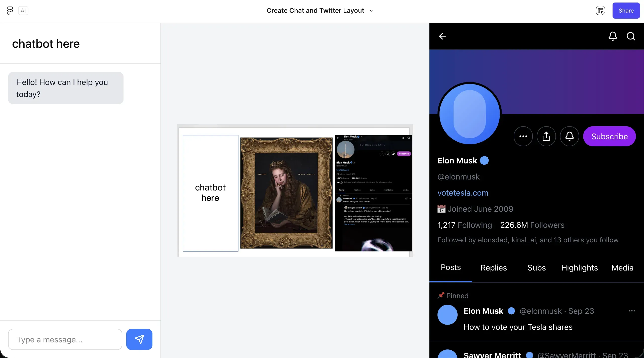Open the votetesla.com link

463,193
